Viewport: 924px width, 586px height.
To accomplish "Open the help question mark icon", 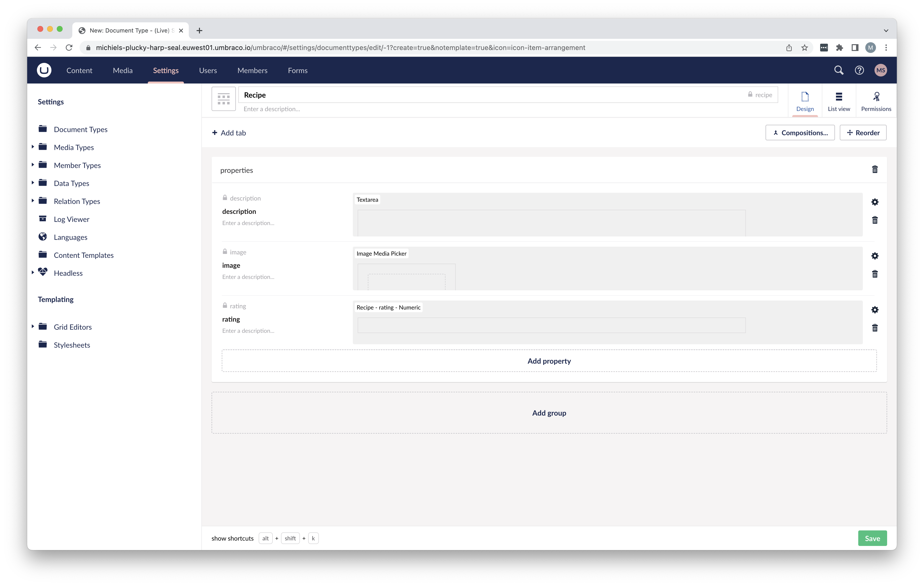I will tap(859, 70).
